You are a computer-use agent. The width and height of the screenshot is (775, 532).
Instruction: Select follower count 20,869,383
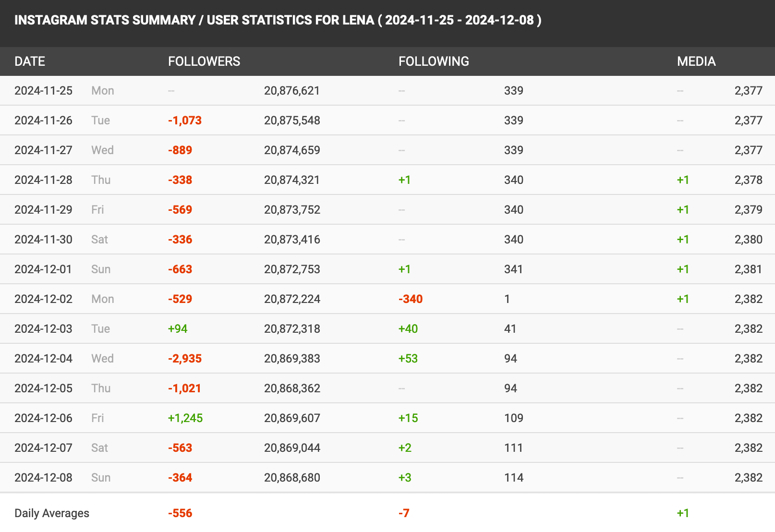(x=292, y=359)
